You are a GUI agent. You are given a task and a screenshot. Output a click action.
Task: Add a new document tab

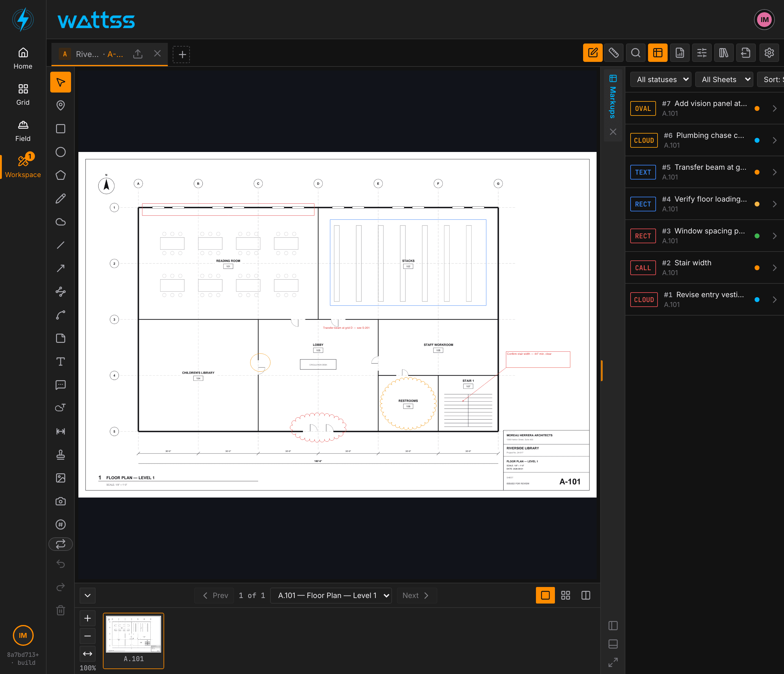point(181,54)
